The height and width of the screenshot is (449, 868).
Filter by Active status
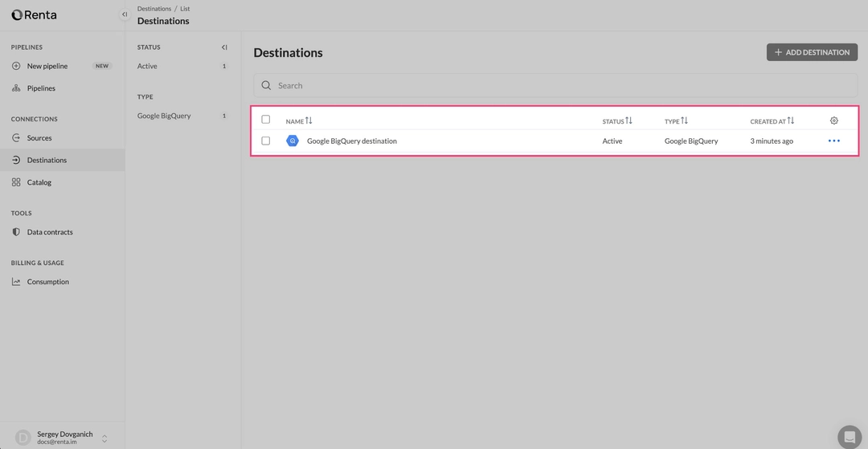(x=147, y=66)
